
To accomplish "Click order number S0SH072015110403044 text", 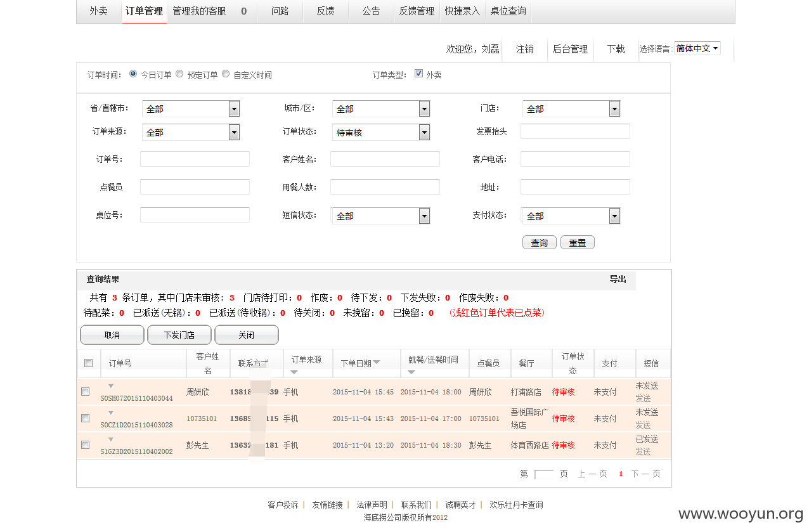I will click(x=136, y=398).
